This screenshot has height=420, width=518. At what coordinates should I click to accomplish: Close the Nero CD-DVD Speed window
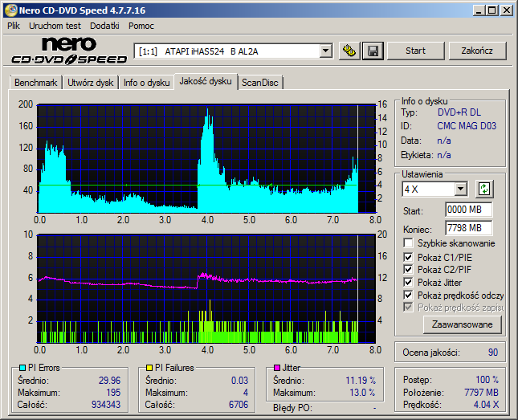[507, 10]
